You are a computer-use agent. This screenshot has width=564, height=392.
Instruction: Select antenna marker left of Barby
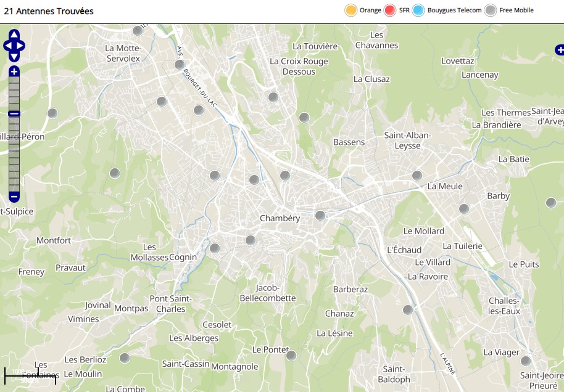[x=464, y=209]
